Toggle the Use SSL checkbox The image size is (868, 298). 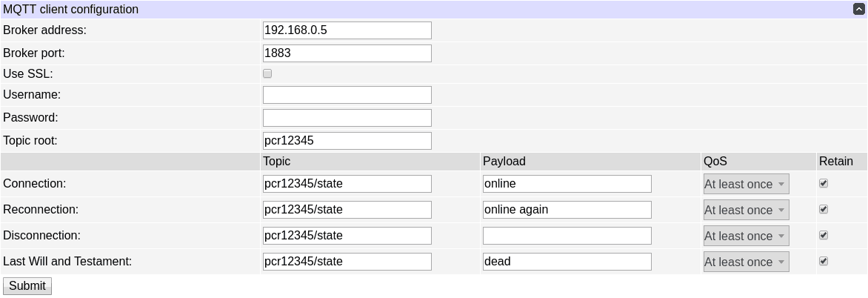[x=267, y=73]
